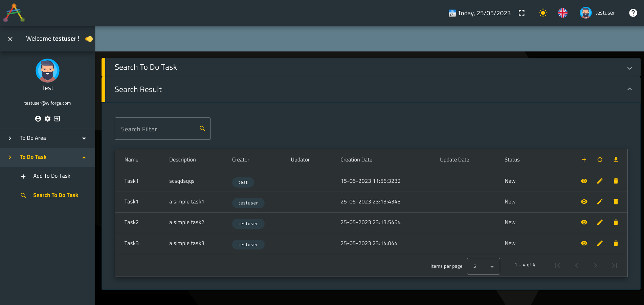Image resolution: width=644 pixels, height=305 pixels.
Task: Click into the Search Filter field
Action: coord(158,129)
